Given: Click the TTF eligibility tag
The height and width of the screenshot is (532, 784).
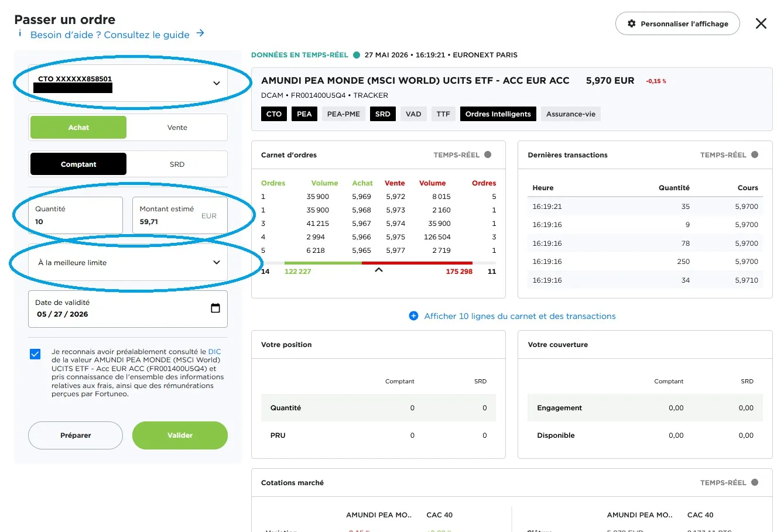Looking at the screenshot, I should click(x=443, y=114).
